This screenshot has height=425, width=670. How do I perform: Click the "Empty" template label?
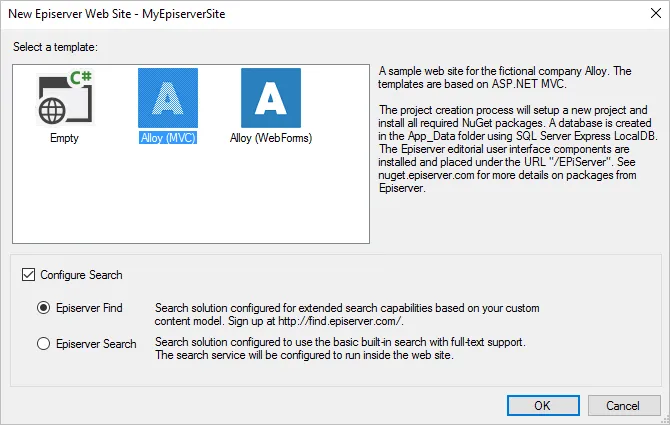[65, 138]
